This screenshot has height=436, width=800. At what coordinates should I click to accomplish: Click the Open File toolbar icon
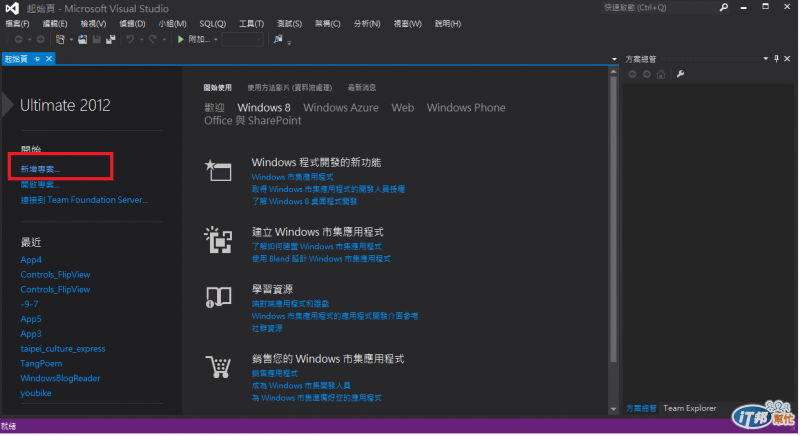(82, 39)
